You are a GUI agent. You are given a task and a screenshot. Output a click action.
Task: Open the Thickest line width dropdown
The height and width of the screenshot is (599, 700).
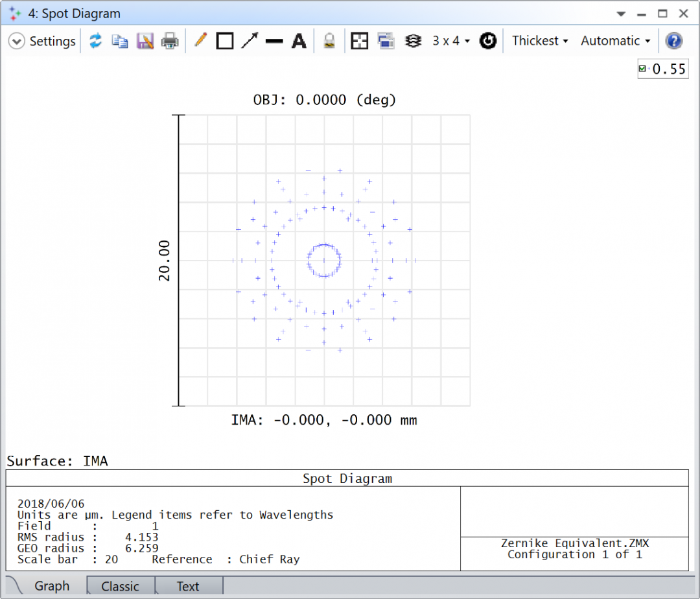[540, 40]
